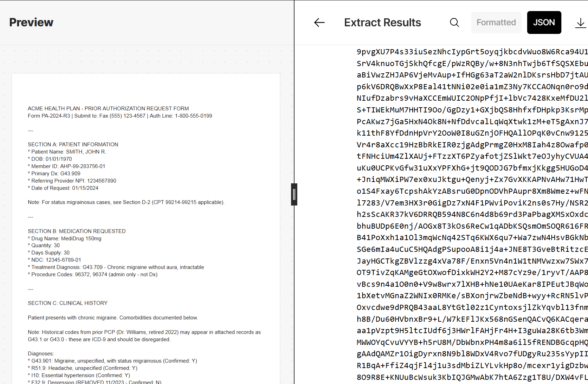Click the back arrow to leave Extract Results
588x384 pixels.
tap(319, 22)
